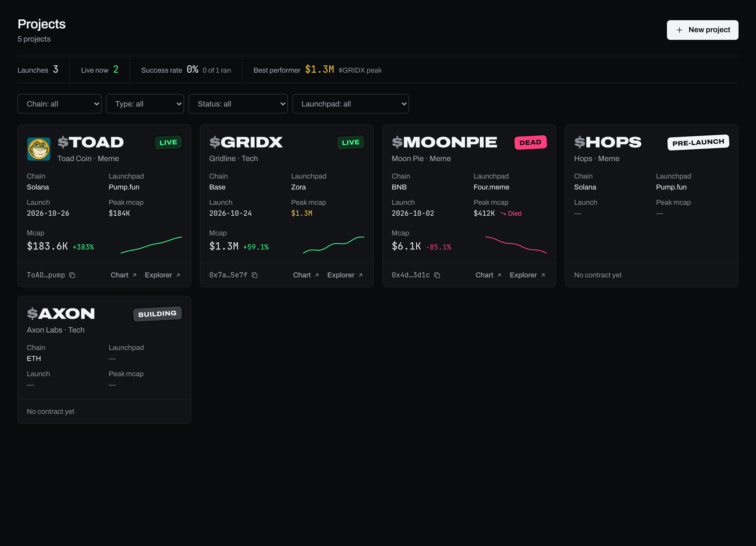This screenshot has height=546, width=756.
Task: Click the ToAD…pump address text
Action: point(46,275)
